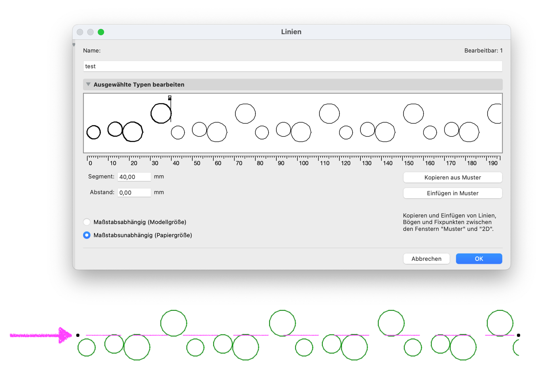
Task: Select Maßstabsabhängig (Modellgröße) radio button
Action: [86, 222]
